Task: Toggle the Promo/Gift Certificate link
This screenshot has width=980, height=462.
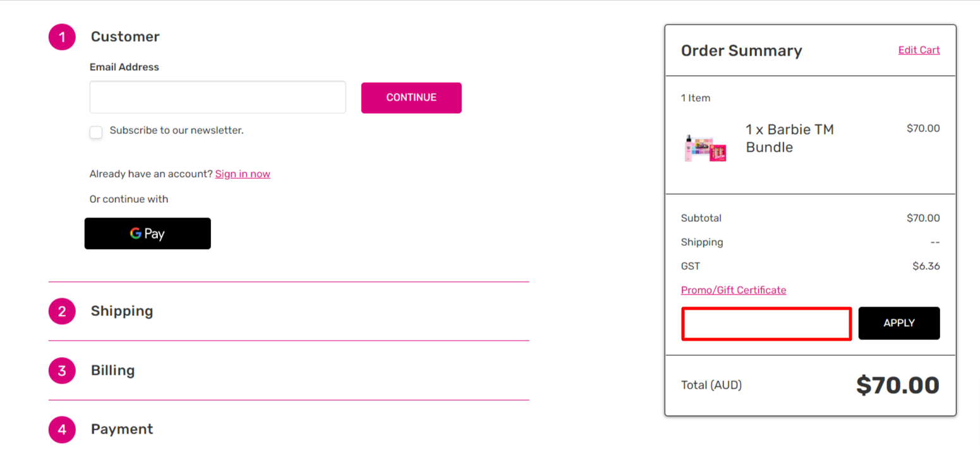Action: (x=733, y=290)
